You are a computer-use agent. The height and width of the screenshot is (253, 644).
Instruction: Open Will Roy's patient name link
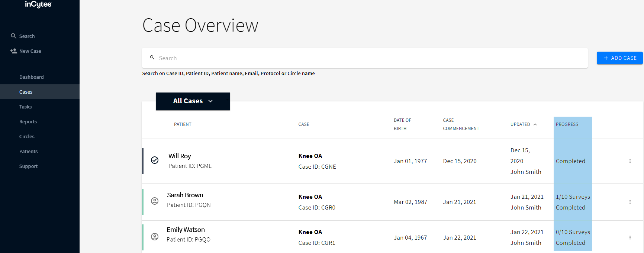pos(180,156)
